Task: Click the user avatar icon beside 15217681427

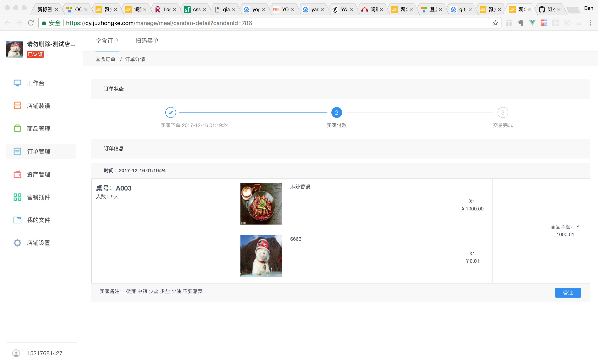Action: click(x=16, y=353)
